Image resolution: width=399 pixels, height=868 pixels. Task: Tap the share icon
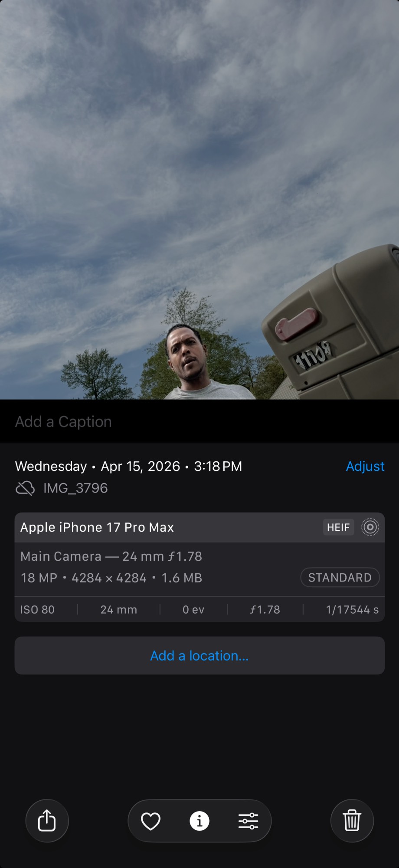pyautogui.click(x=47, y=821)
